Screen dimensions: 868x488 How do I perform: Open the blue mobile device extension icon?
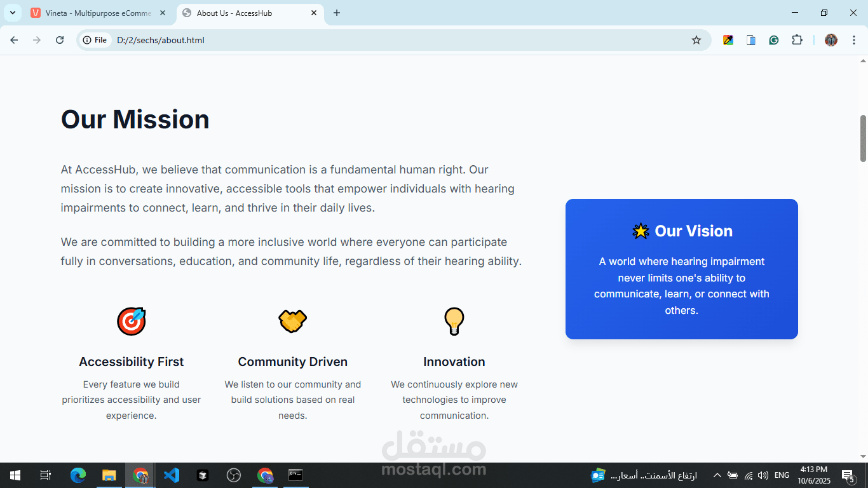[x=751, y=40]
